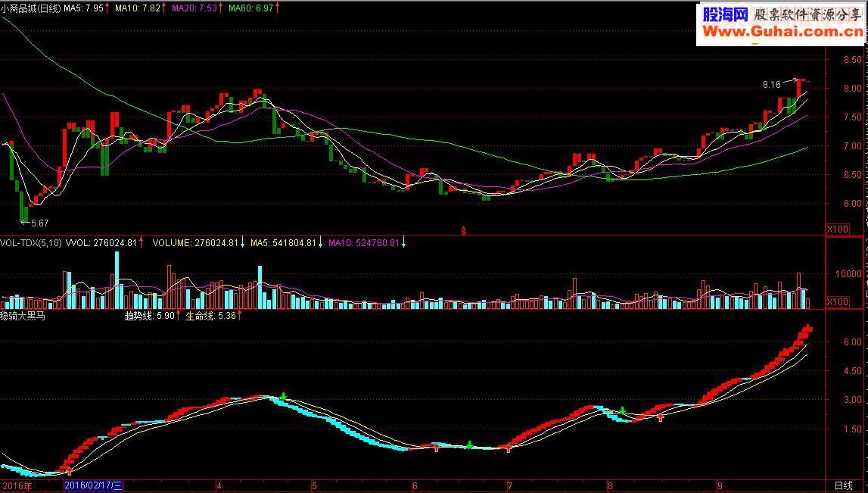Click the 7.00 price axis label

(852, 146)
